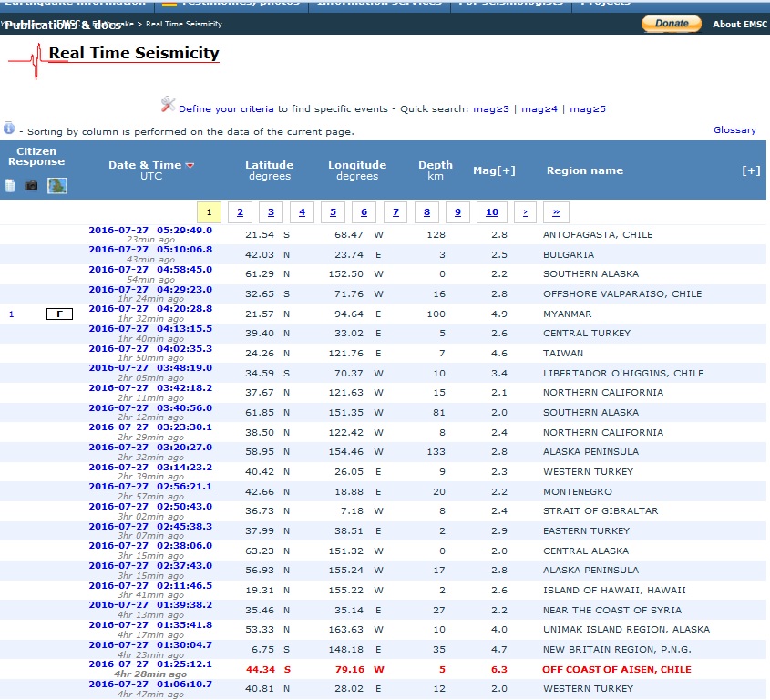Viewport: 770px width, 700px height.
Task: Go to results page 6
Action: tap(364, 212)
